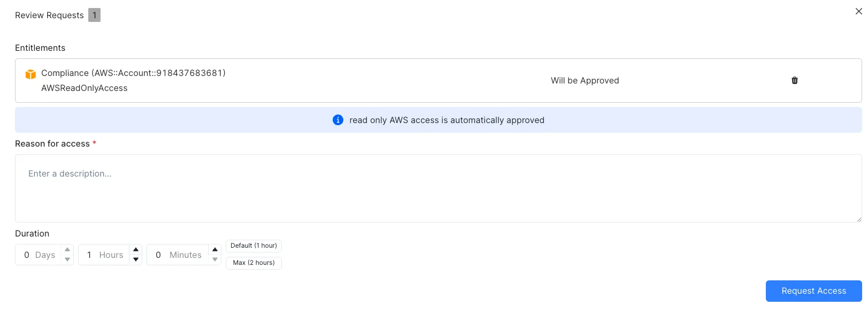Increase the Minutes duration value

point(215,249)
